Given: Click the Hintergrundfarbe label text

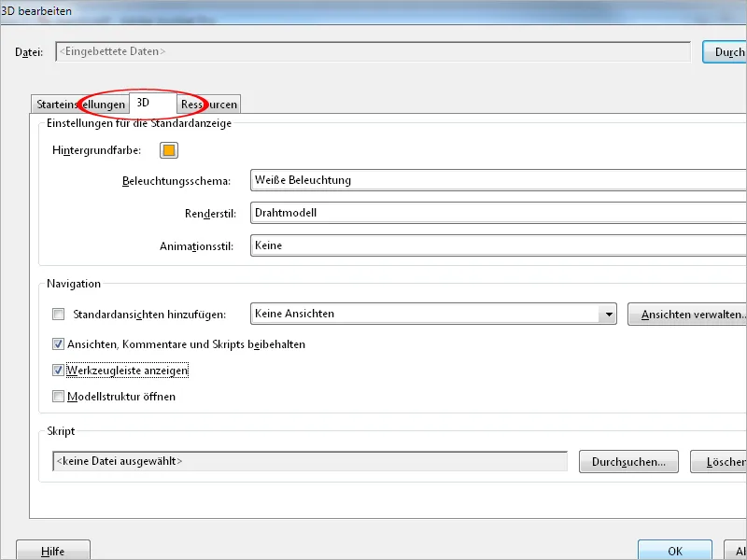Looking at the screenshot, I should pos(97,150).
